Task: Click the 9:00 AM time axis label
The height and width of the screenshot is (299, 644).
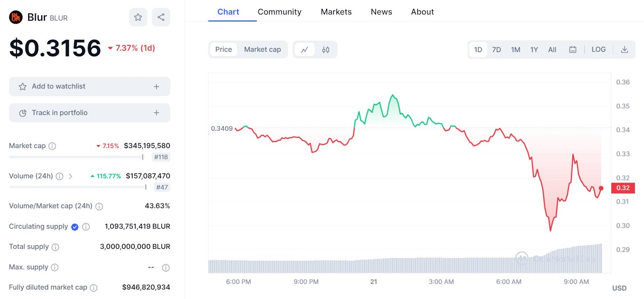Action: tap(576, 282)
